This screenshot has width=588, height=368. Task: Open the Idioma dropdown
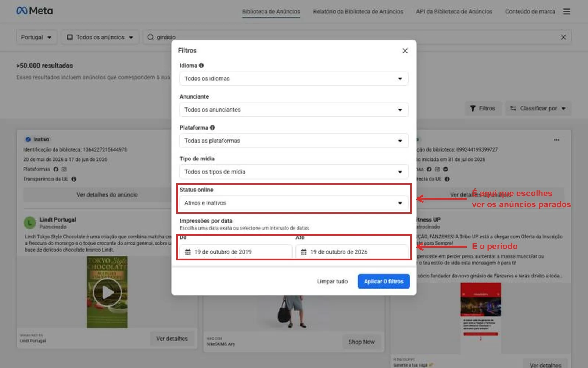click(x=294, y=79)
